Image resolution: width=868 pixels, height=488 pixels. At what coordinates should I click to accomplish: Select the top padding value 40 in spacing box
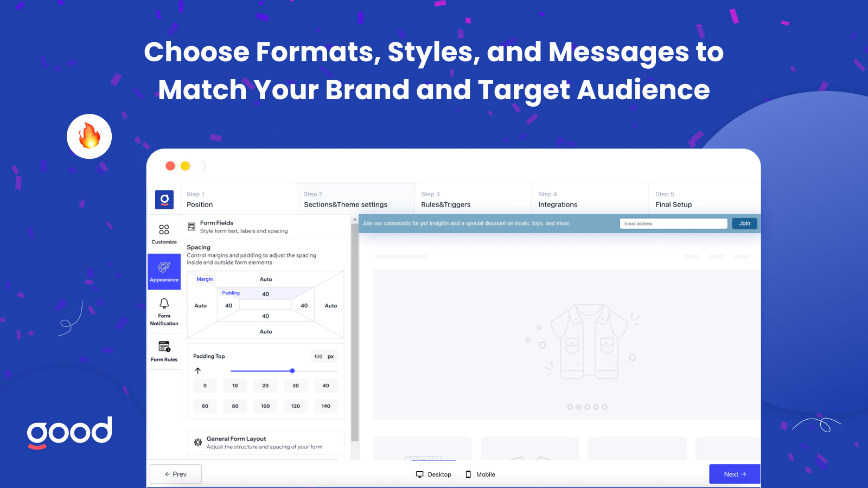[265, 294]
